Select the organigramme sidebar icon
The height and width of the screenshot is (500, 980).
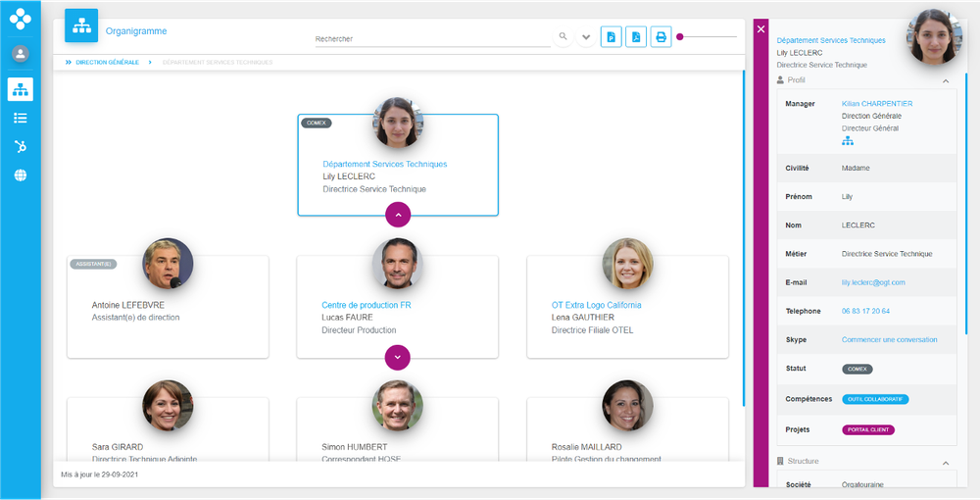point(20,89)
